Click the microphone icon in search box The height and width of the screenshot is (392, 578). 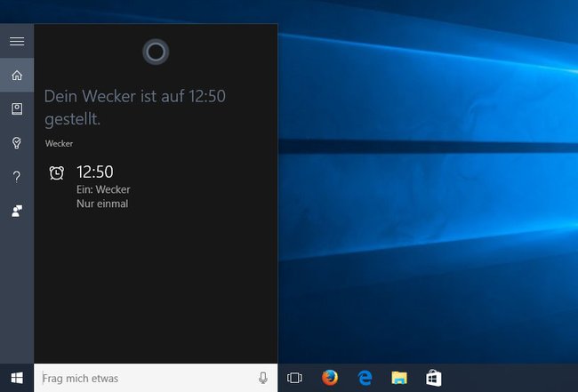tap(263, 378)
